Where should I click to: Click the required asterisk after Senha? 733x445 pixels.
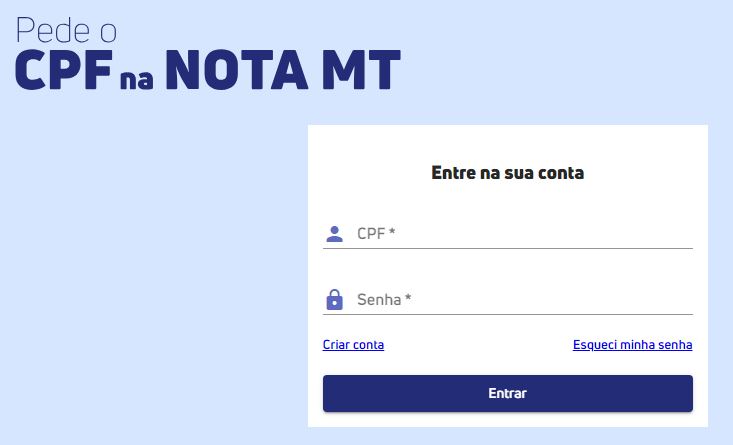pyautogui.click(x=408, y=297)
